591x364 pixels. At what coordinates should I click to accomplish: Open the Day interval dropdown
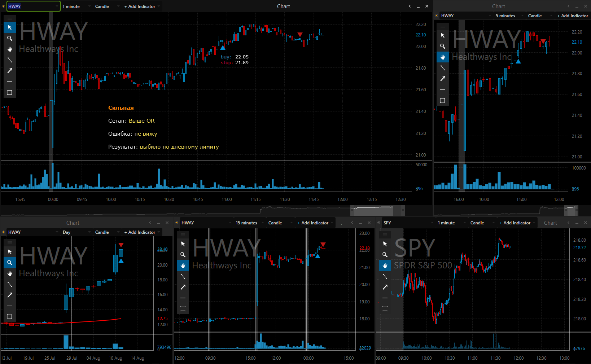(76, 232)
